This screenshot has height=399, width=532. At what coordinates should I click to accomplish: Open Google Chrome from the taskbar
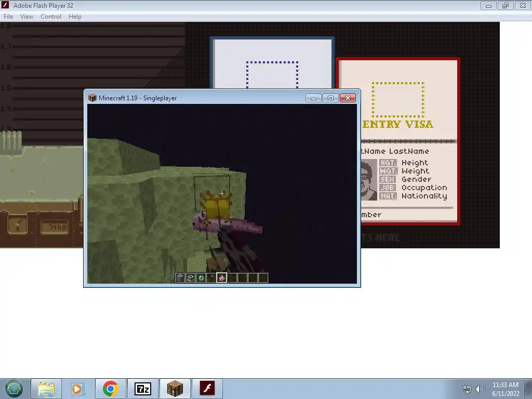[110, 389]
